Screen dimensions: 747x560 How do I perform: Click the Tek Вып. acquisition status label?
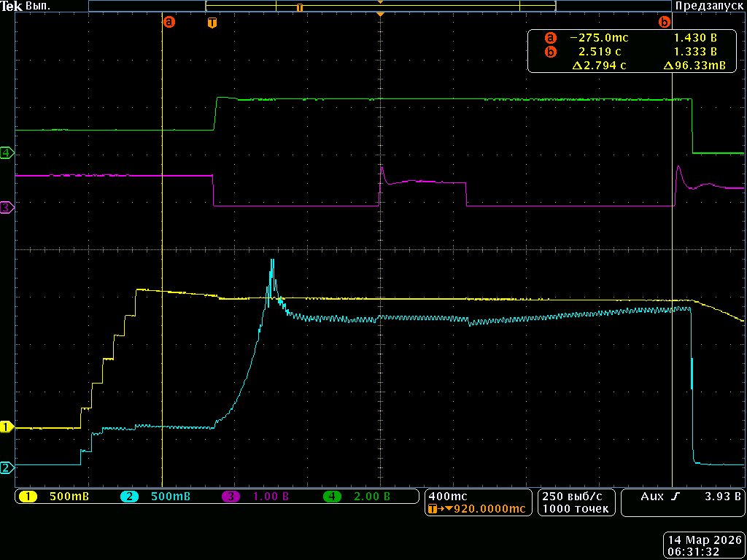tap(26, 6)
